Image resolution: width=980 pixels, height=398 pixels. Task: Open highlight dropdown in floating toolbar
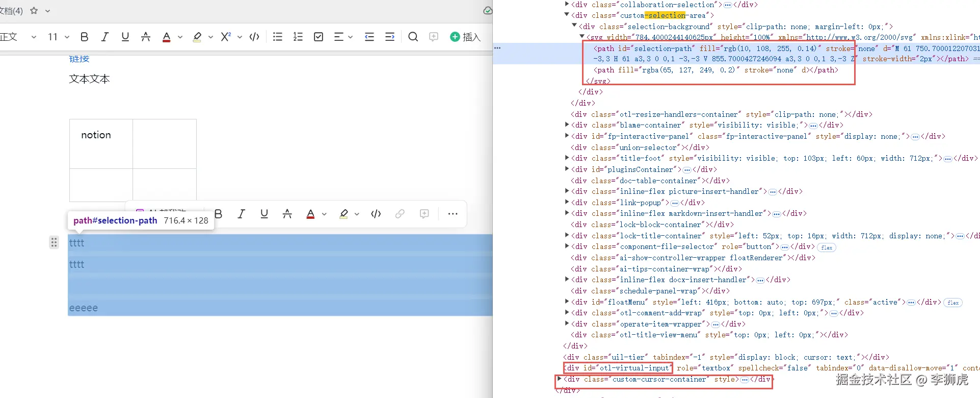357,214
